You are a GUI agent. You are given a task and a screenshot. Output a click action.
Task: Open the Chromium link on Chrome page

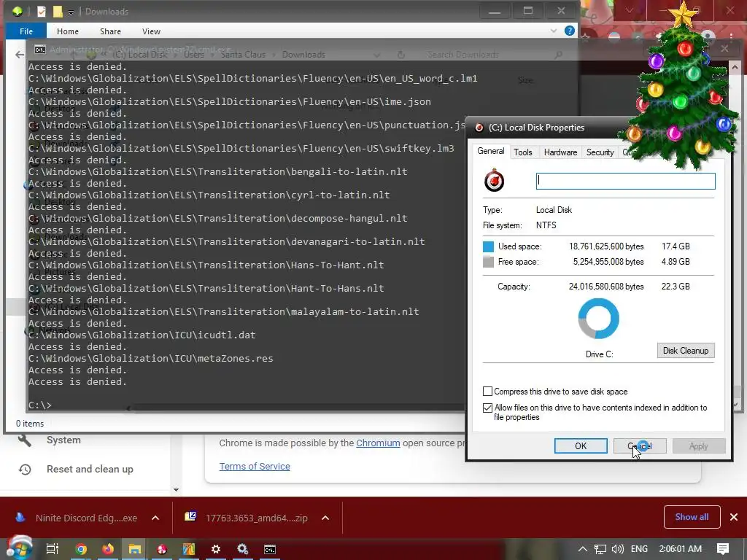coord(378,443)
